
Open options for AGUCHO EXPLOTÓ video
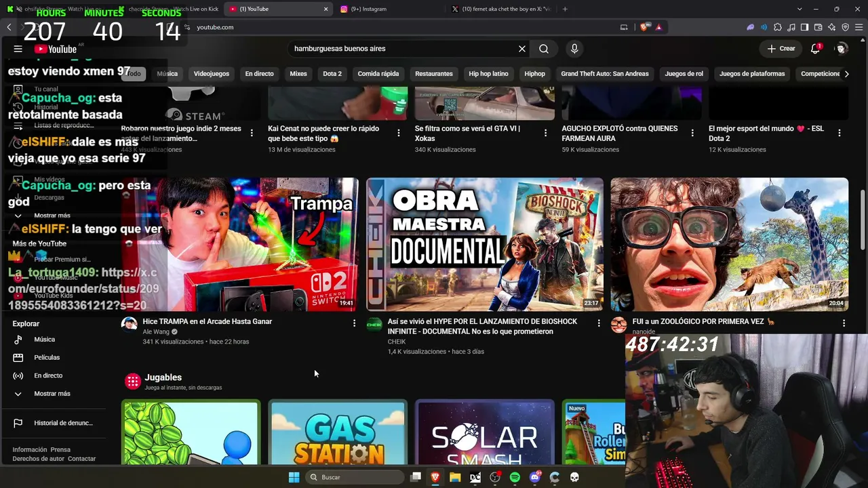(692, 133)
